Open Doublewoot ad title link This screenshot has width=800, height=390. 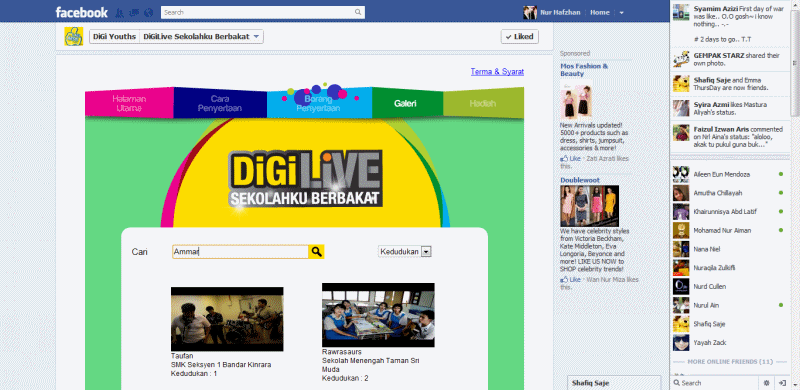pyautogui.click(x=580, y=180)
